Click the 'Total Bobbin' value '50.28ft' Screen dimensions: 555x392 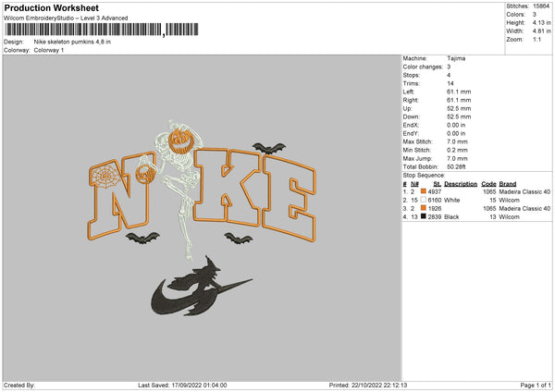tap(456, 166)
